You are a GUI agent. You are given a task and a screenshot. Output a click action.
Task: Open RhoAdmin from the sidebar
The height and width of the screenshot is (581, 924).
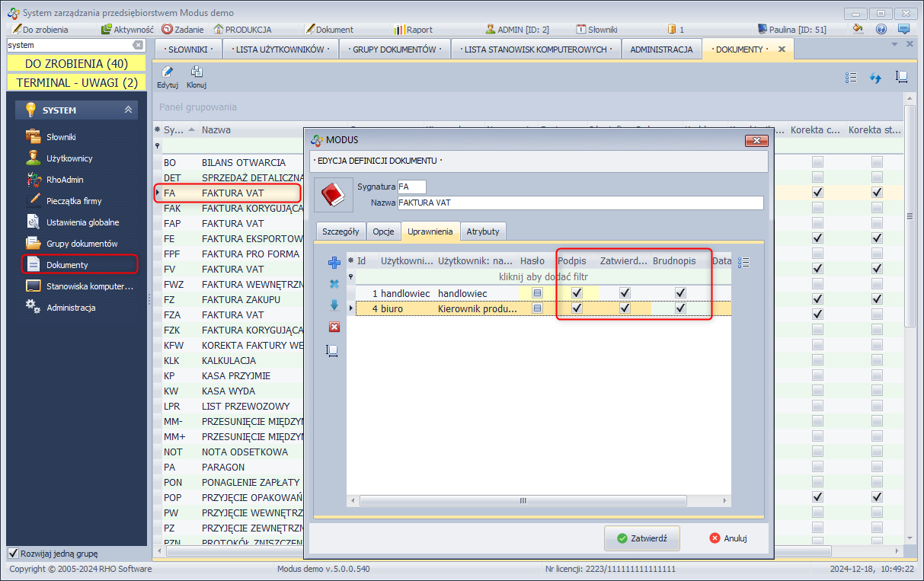65,180
